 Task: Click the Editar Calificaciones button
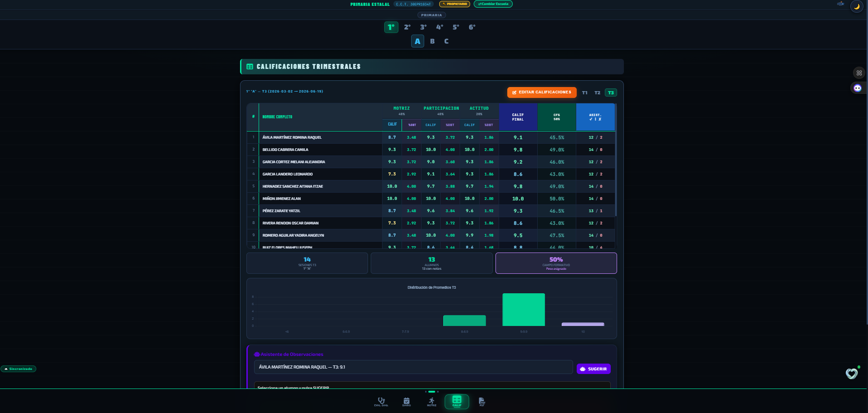coord(542,92)
